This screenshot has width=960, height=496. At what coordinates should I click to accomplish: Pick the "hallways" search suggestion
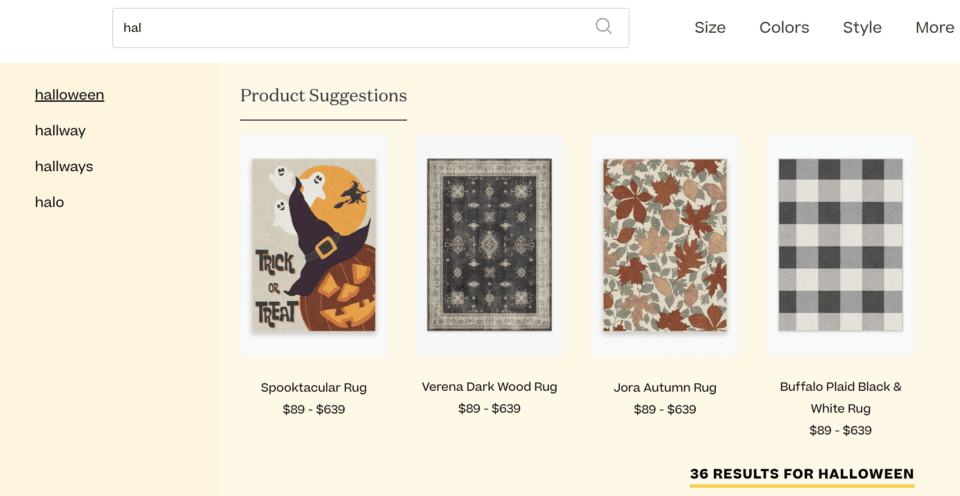point(64,166)
